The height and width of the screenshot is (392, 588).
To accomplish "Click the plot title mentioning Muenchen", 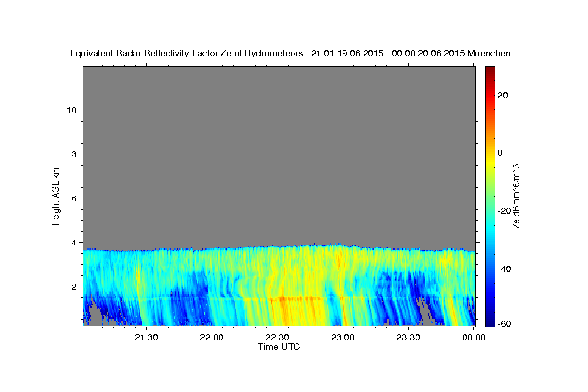I will coord(290,54).
